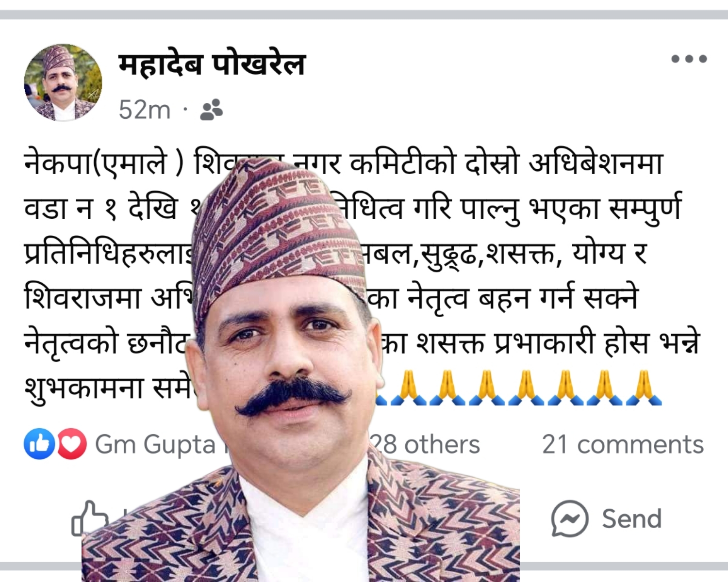This screenshot has height=582, width=728.
Task: Open the circular profile picture thumbnail
Action: [63, 83]
